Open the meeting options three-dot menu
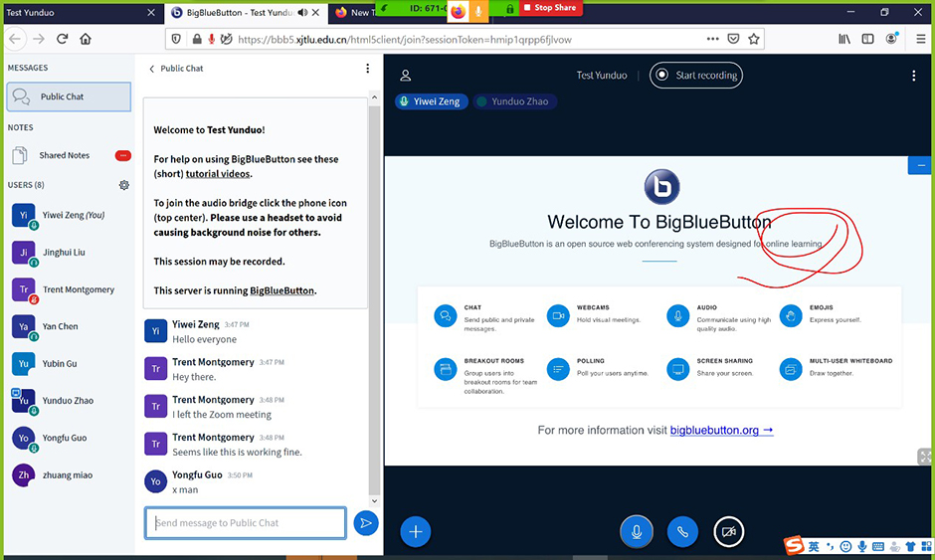 (x=913, y=76)
